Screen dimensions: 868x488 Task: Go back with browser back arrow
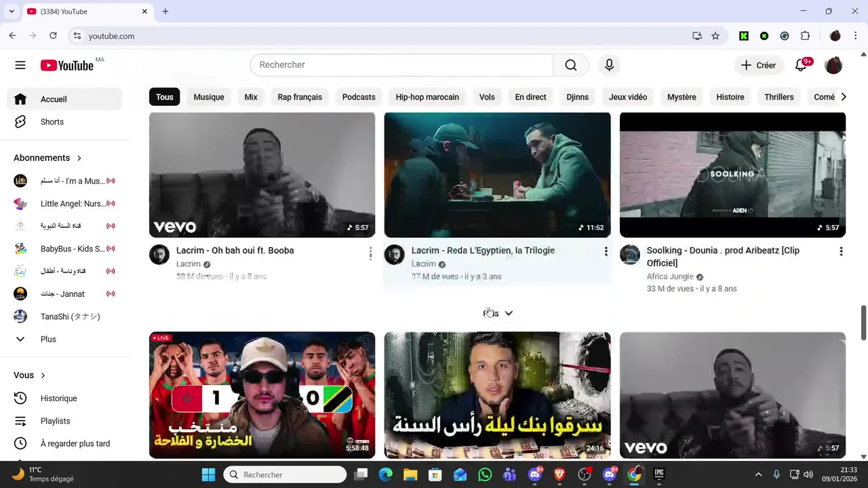point(12,36)
